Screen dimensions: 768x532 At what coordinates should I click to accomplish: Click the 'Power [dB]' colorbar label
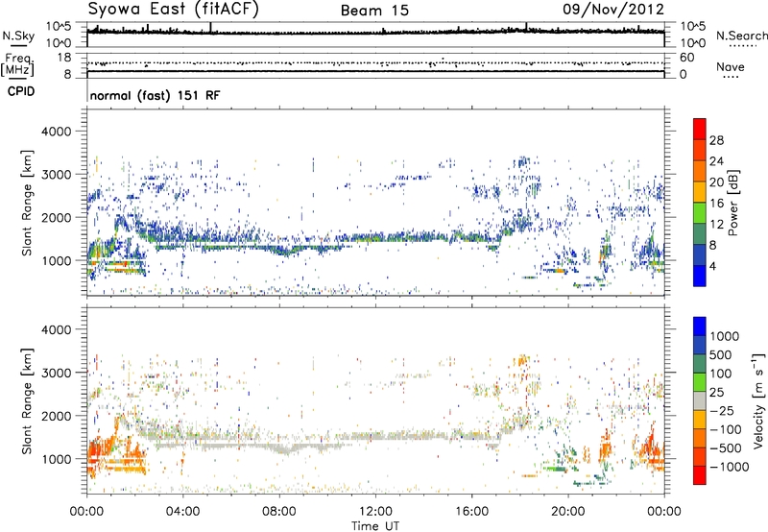[733, 203]
